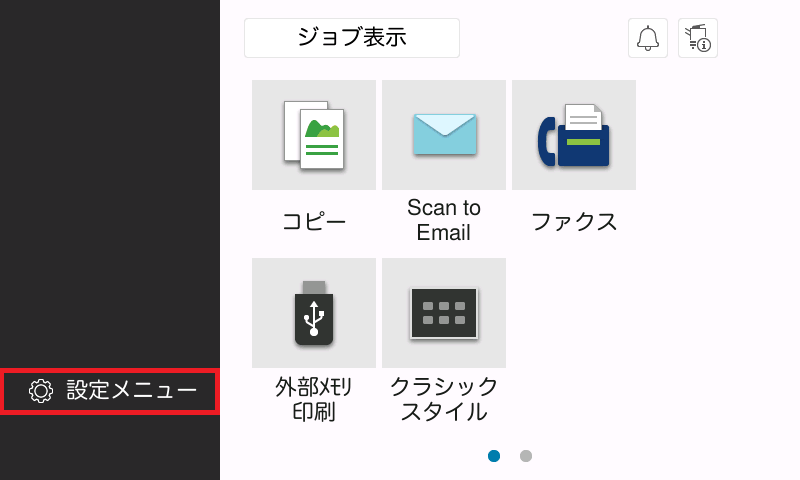This screenshot has height=480, width=800.
Task: Click the green landscape picture in Copy icon
Action: coord(322,129)
